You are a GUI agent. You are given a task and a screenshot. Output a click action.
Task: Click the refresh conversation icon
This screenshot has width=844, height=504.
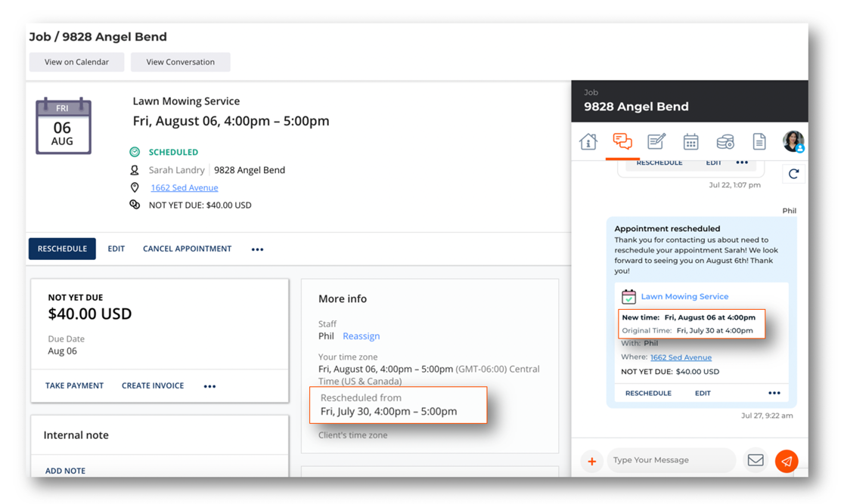[793, 174]
